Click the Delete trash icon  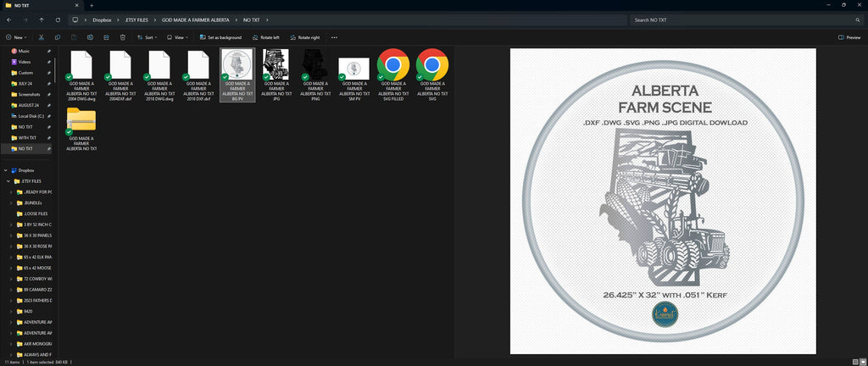click(x=123, y=37)
